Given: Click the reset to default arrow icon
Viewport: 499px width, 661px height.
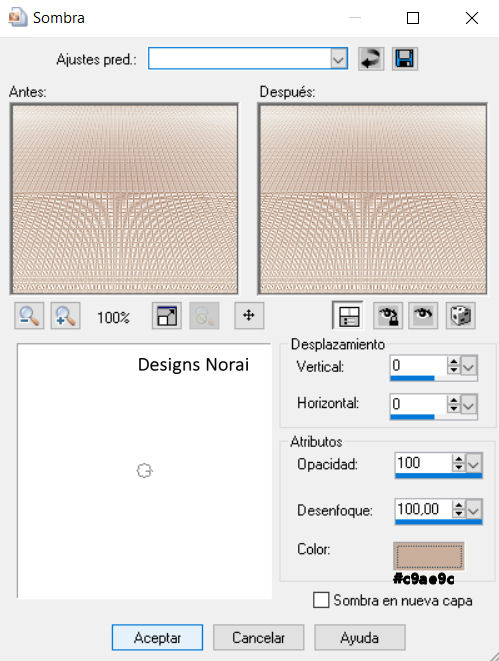Looking at the screenshot, I should (371, 59).
